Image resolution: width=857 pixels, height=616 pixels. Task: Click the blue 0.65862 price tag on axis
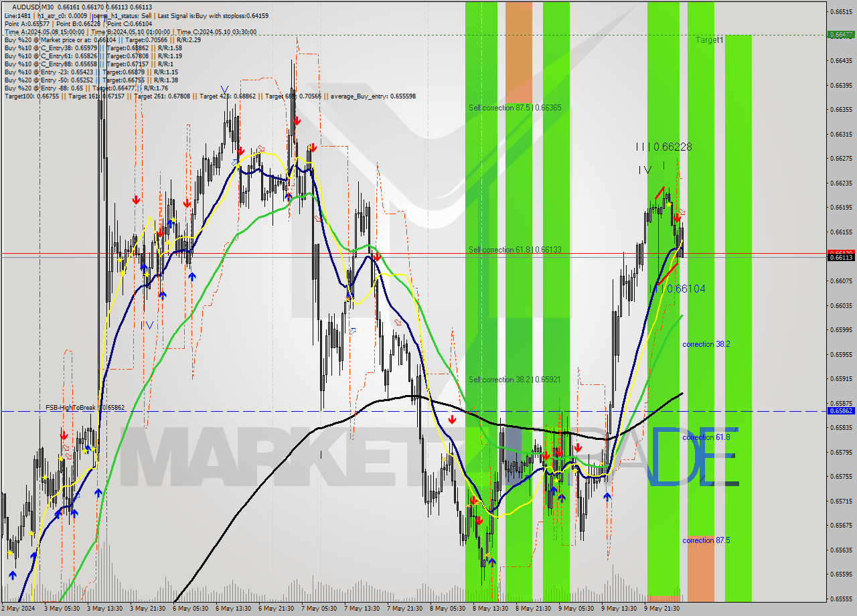841,411
